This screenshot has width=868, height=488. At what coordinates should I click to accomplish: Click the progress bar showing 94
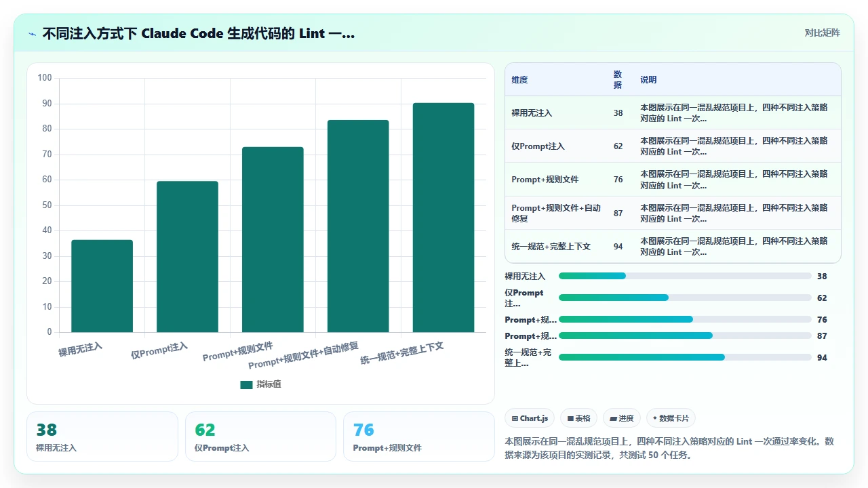[x=685, y=357]
